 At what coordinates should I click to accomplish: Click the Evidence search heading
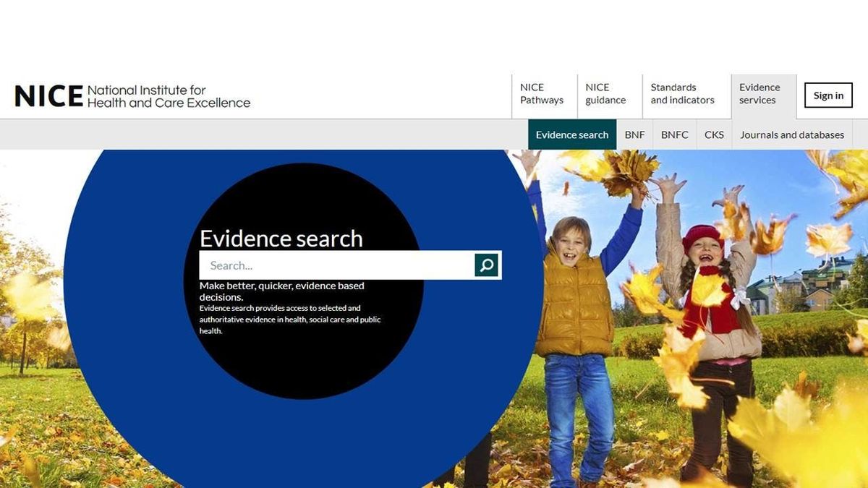coord(281,239)
